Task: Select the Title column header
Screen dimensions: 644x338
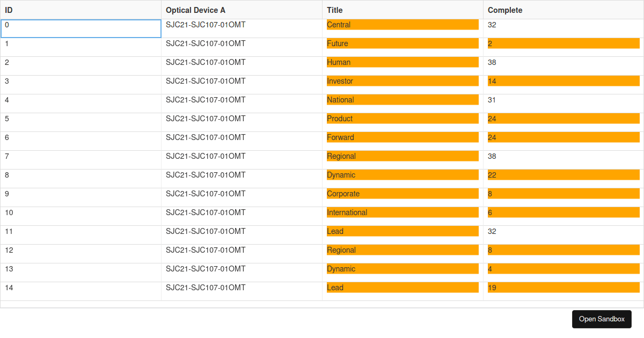Action: (402, 10)
